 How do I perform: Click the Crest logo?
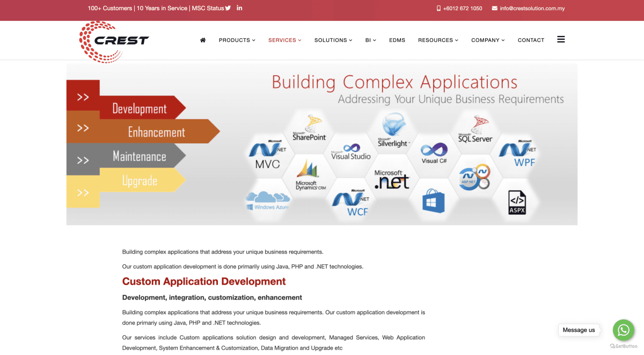coord(114,41)
